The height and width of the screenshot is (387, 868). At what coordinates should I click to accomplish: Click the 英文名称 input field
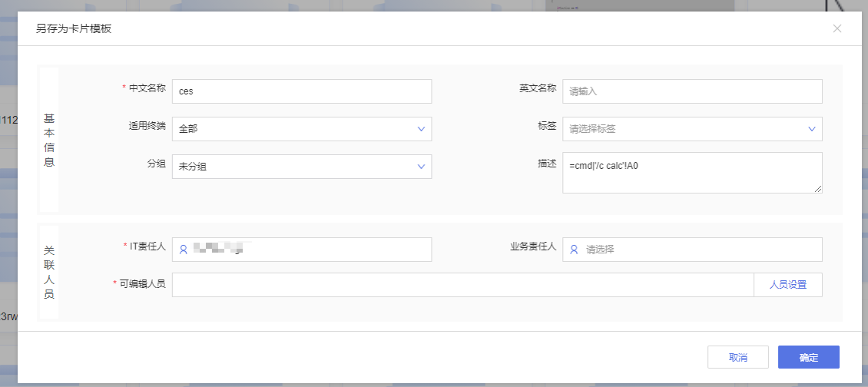tap(693, 91)
